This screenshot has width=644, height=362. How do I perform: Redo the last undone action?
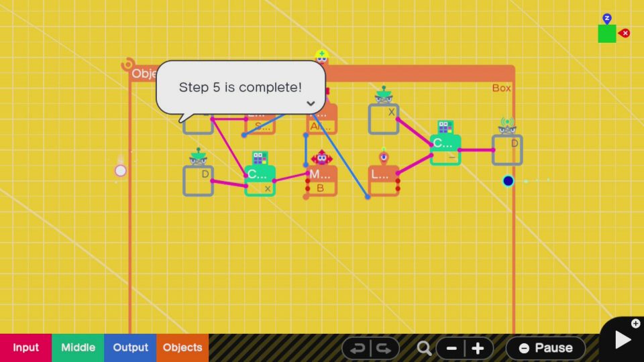pos(384,349)
